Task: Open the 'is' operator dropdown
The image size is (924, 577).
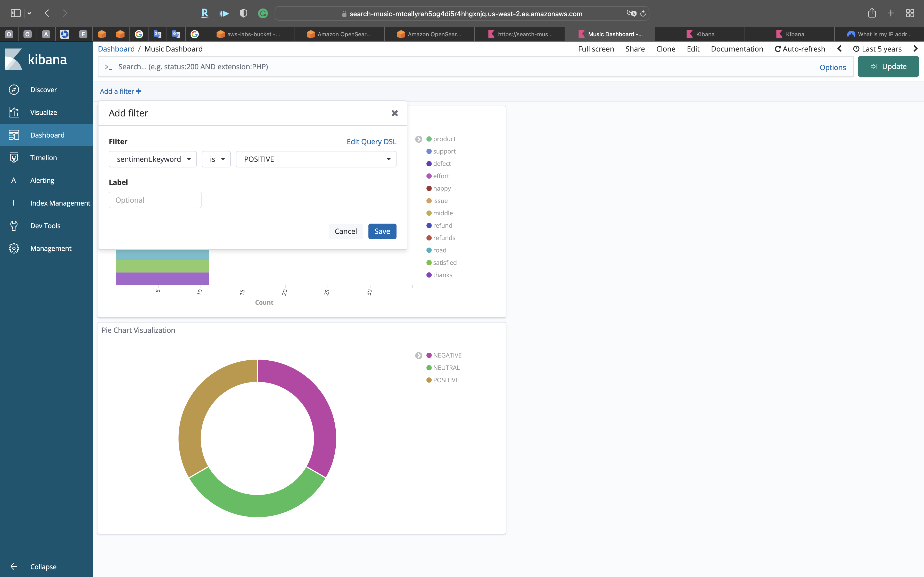Action: [216, 159]
